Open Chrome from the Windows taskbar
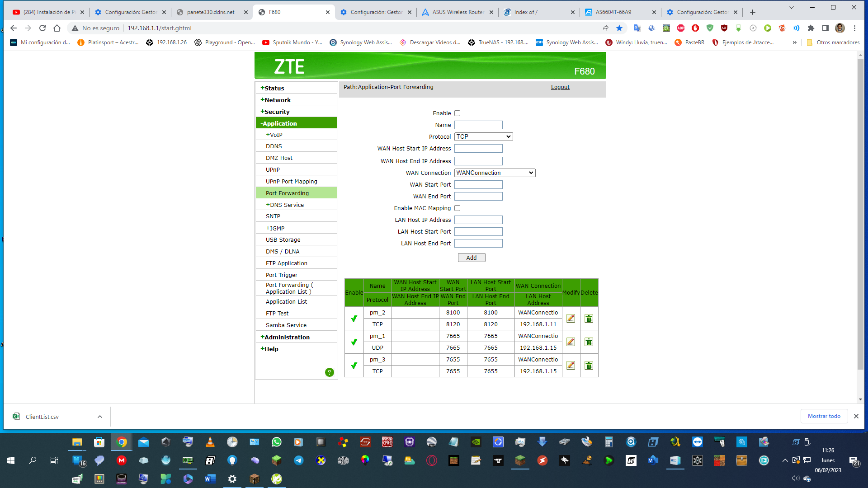 pos(121,442)
